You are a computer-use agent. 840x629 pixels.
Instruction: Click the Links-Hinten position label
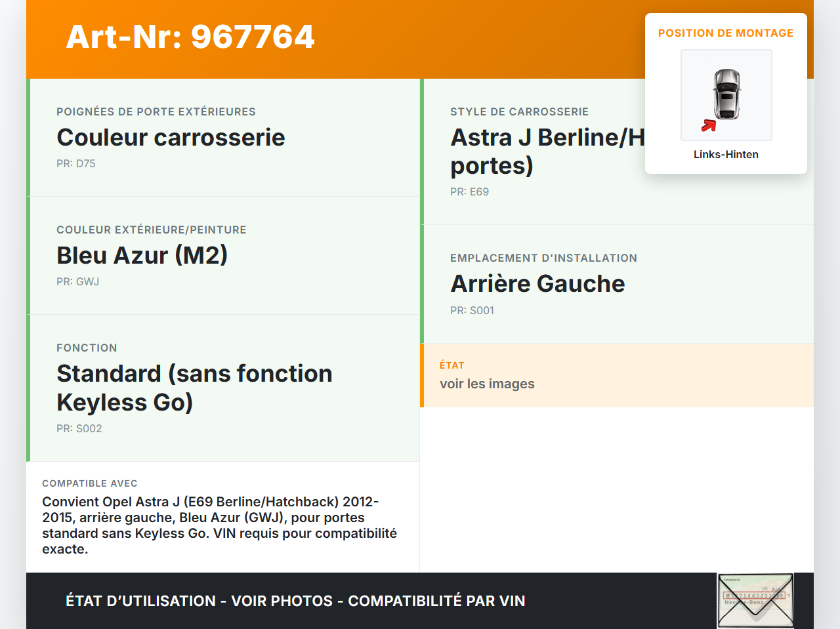pos(726,154)
